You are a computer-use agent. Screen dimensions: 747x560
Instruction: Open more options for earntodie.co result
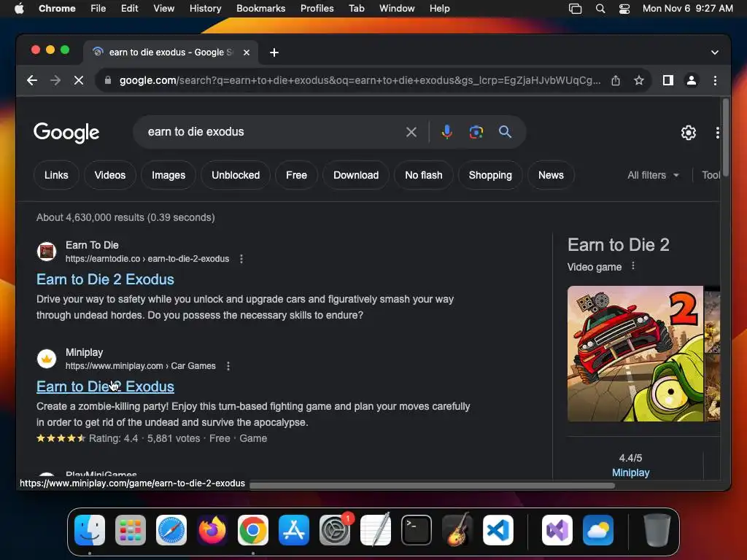[x=241, y=259]
